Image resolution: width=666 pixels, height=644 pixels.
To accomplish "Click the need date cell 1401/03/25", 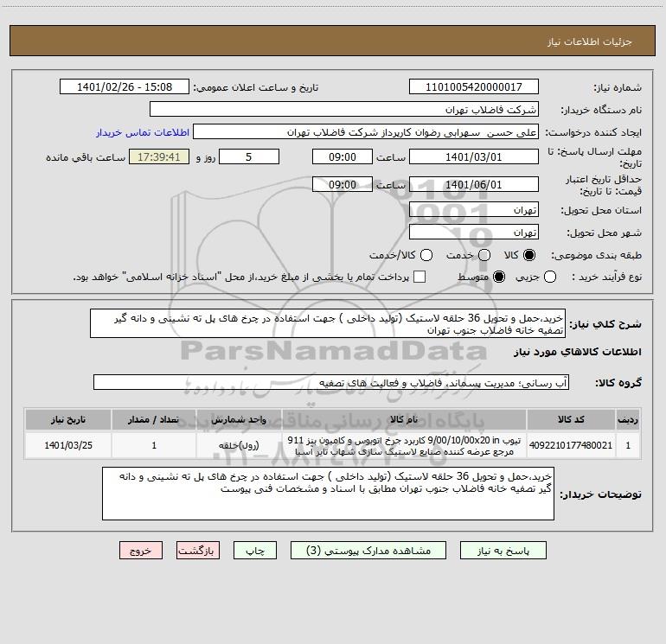I will [x=68, y=445].
